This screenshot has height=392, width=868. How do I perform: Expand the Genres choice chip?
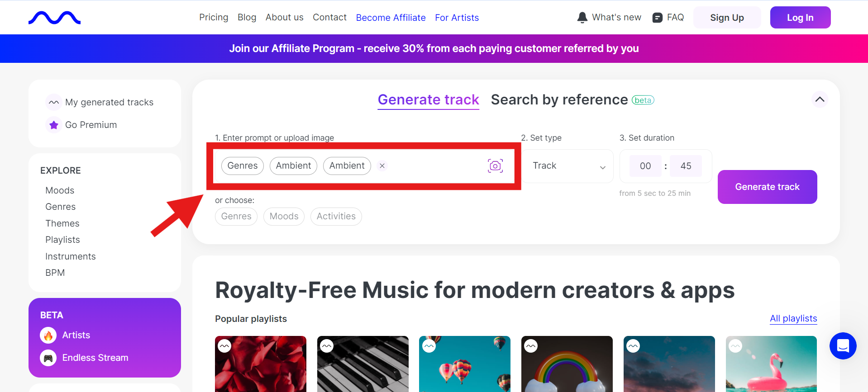(236, 217)
